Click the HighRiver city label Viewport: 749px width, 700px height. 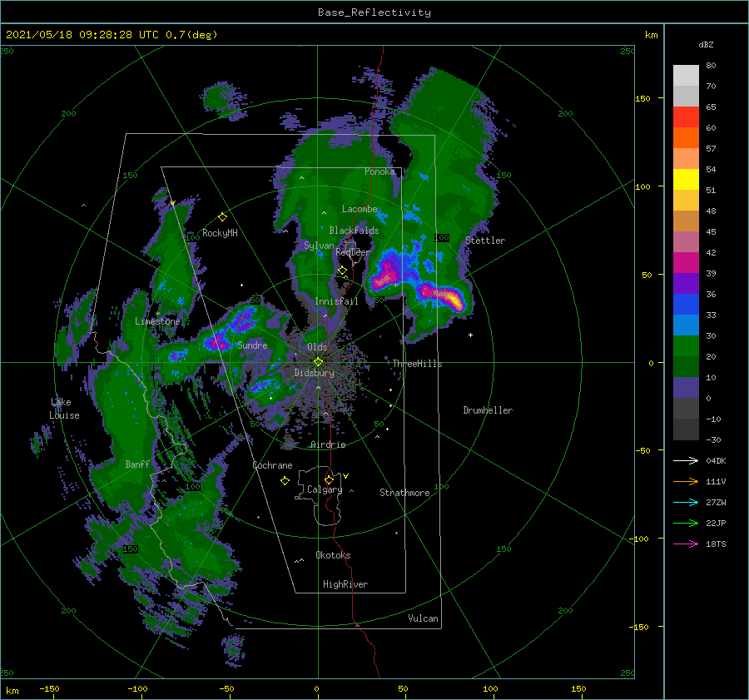pos(345,584)
